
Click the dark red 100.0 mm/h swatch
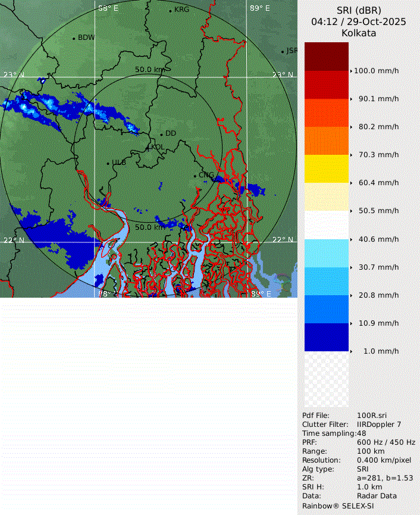[326, 57]
